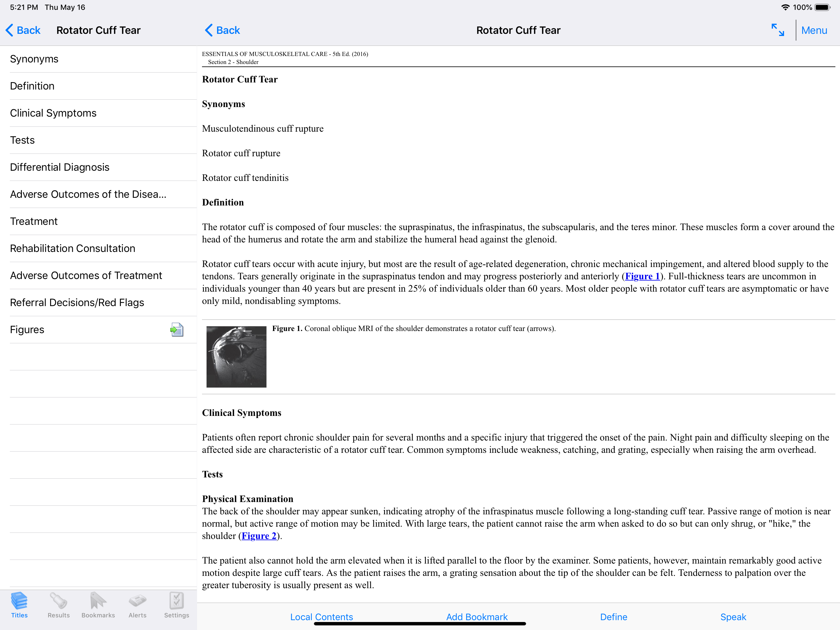
Task: Click the 'Synonyms' heading in the article
Action: pyautogui.click(x=223, y=104)
